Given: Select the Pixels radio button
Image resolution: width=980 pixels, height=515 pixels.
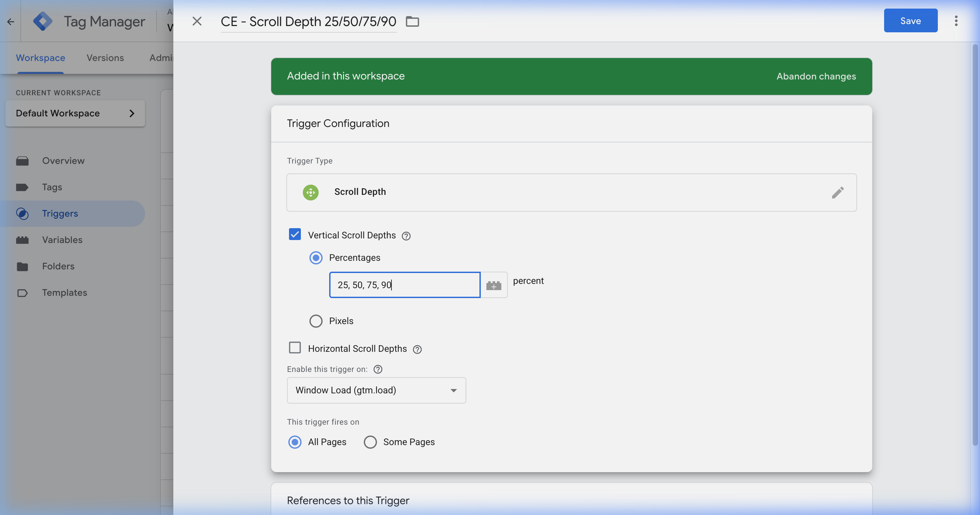Looking at the screenshot, I should [315, 321].
